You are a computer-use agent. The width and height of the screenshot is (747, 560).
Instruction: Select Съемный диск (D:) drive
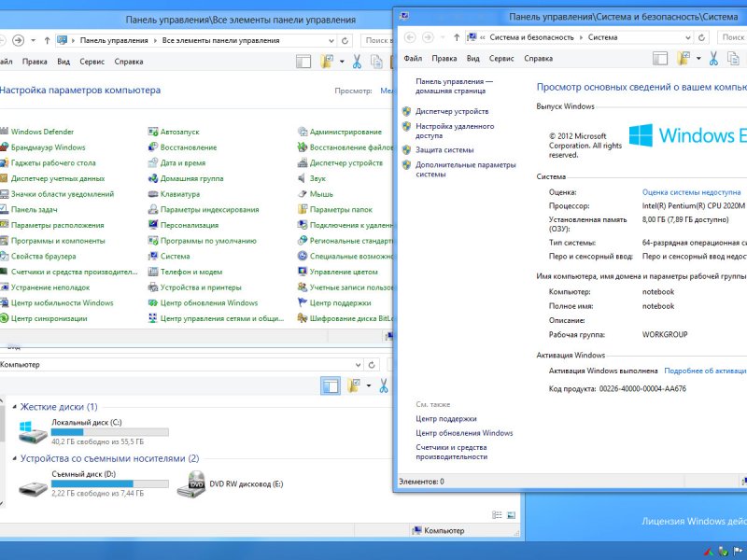point(93,483)
